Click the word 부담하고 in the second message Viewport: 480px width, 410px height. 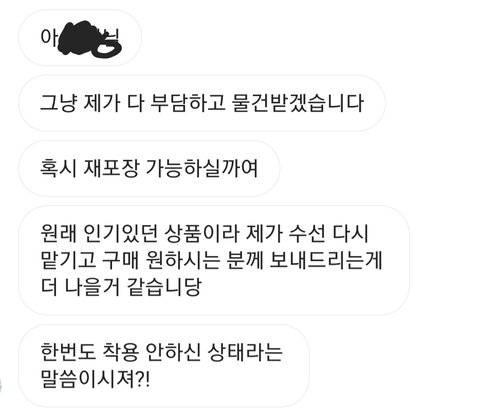(x=188, y=103)
